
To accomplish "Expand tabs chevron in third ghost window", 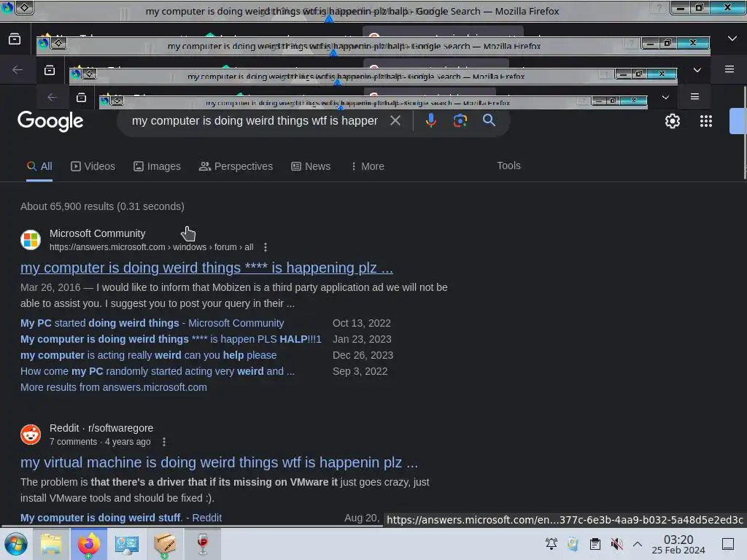I will [x=665, y=97].
